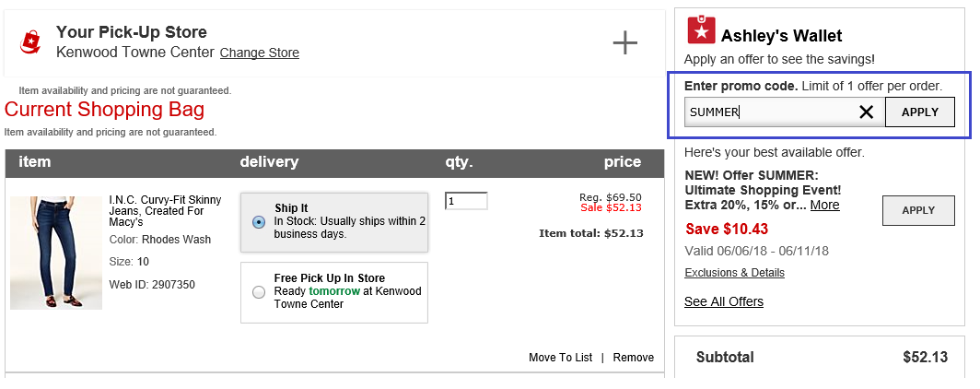Click the Kenwood Towne Center store name
980x389 pixels.
click(134, 53)
